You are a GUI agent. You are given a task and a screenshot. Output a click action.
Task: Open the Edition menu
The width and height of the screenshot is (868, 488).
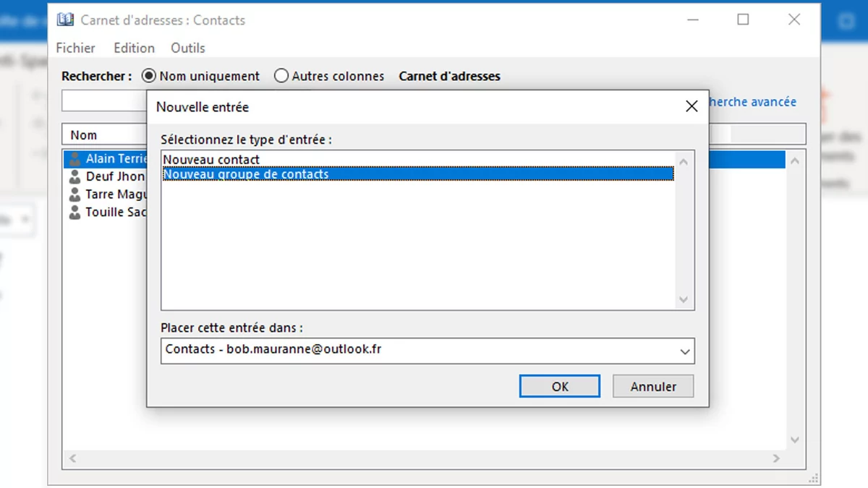point(134,48)
